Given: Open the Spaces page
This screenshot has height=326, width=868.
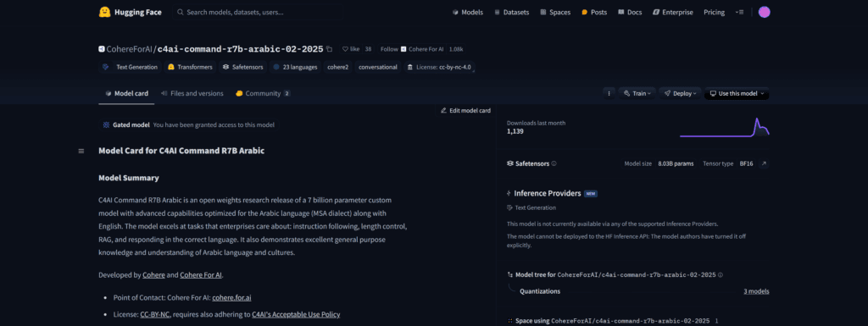Looking at the screenshot, I should click(555, 12).
